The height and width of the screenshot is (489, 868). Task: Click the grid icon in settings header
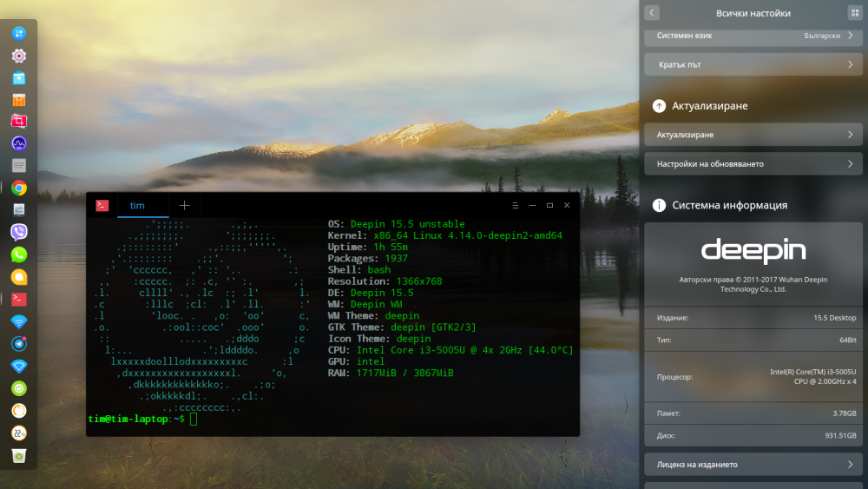(855, 13)
